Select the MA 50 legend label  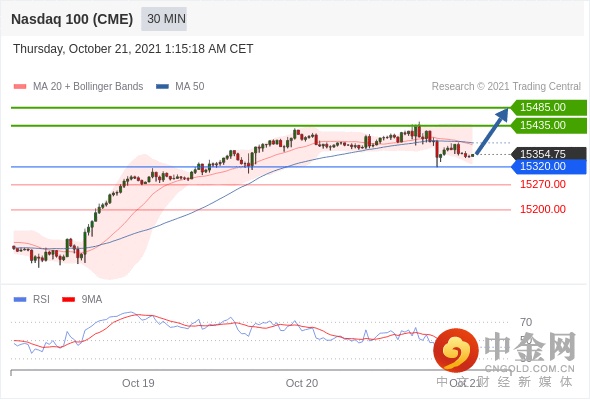[x=190, y=87]
